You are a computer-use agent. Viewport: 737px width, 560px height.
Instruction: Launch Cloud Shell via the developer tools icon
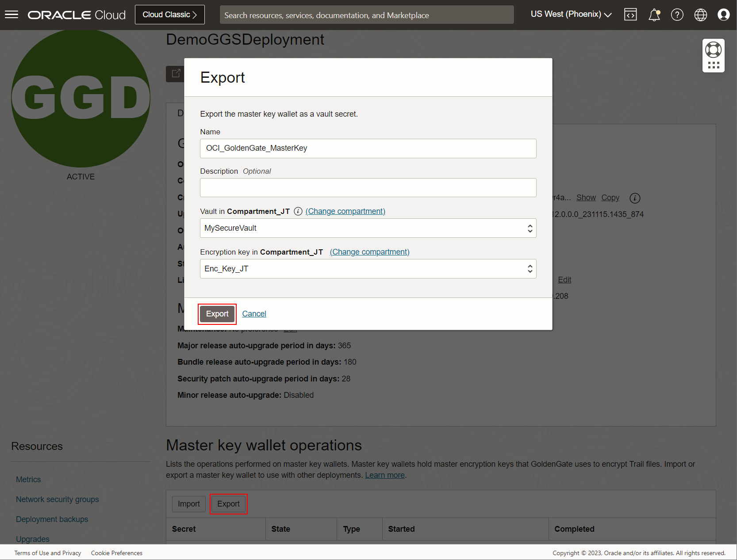630,14
